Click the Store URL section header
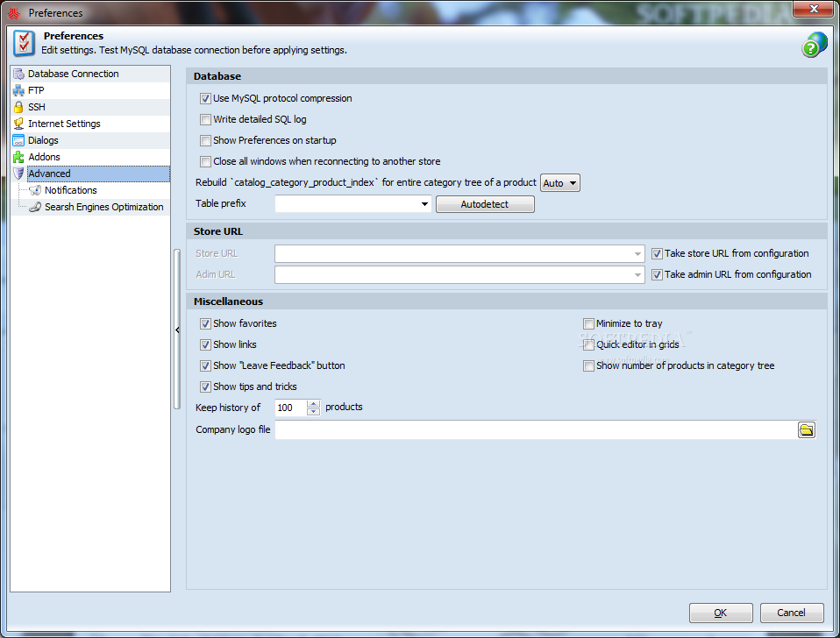The height and width of the screenshot is (638, 840). (x=506, y=231)
